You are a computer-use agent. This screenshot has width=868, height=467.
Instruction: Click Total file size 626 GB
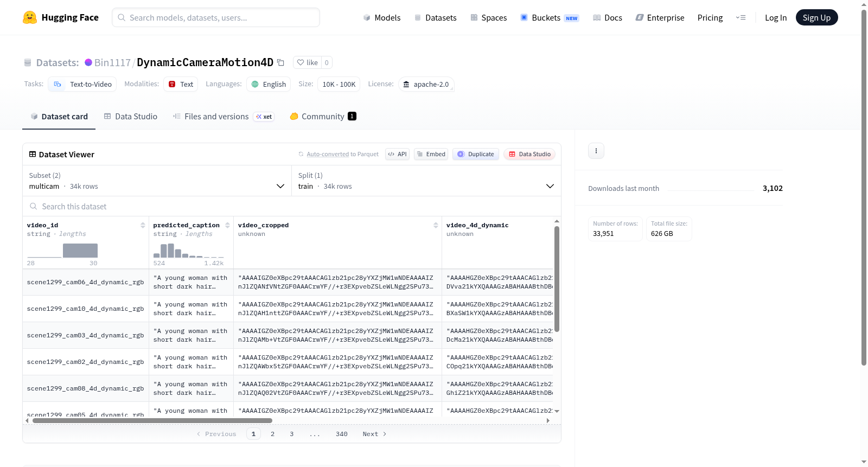coord(662,234)
